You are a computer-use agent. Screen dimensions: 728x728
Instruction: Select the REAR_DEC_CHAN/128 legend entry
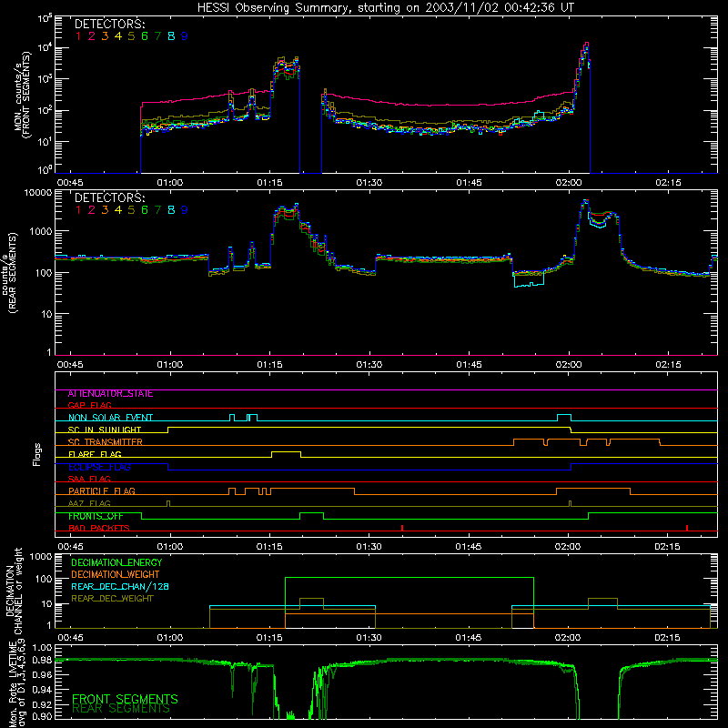(x=120, y=586)
